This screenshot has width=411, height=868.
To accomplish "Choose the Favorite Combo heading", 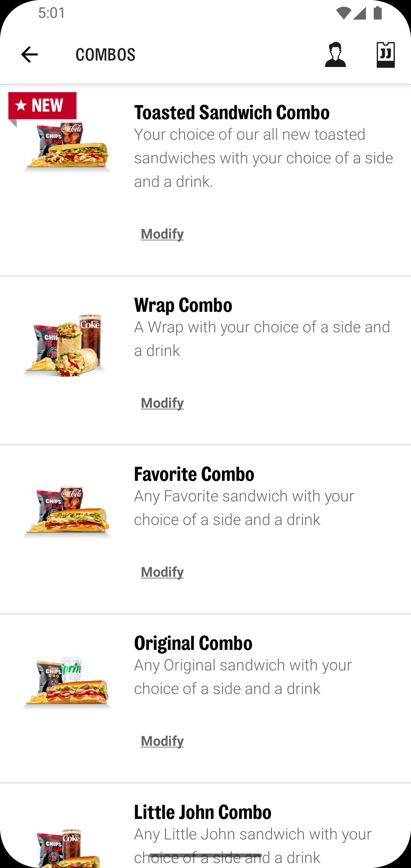I will pos(194,474).
